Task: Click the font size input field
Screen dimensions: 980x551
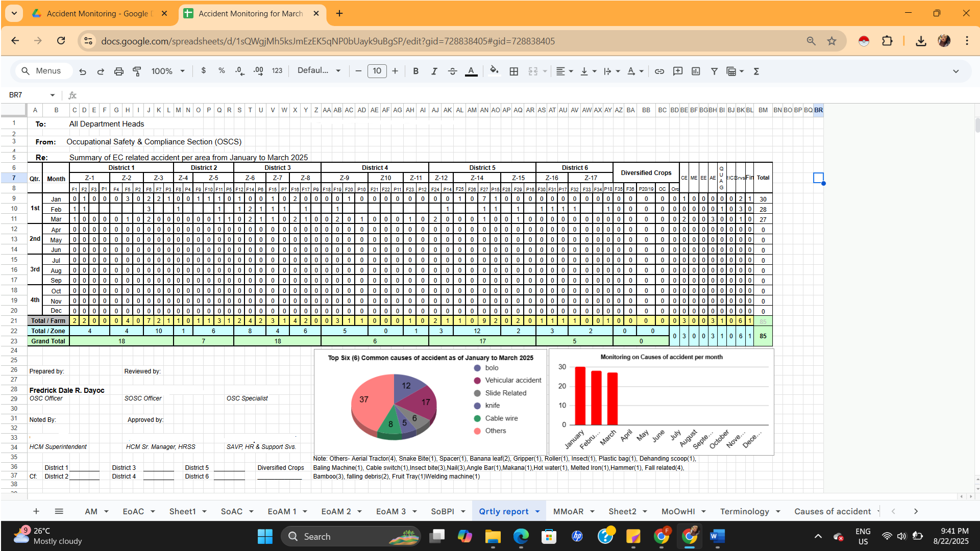Action: pyautogui.click(x=377, y=71)
